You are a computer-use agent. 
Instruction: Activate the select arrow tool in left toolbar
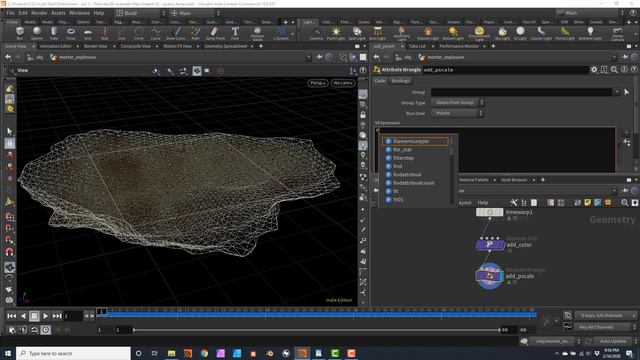coord(9,131)
